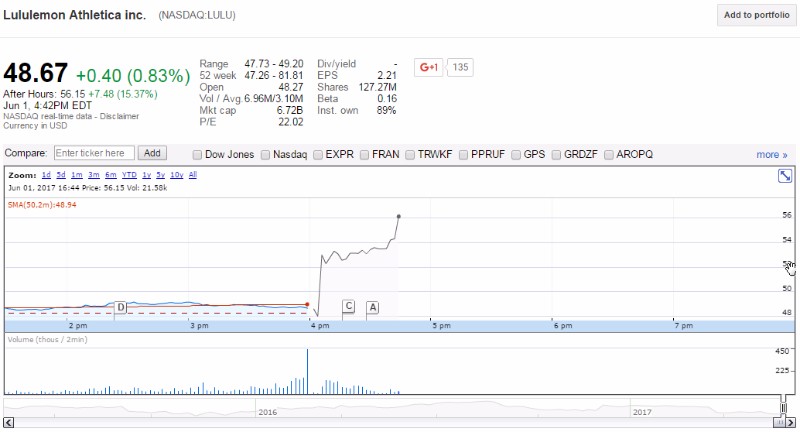This screenshot has width=800, height=432.
Task: Enable PPRUF comparison checkbox
Action: tap(463, 155)
